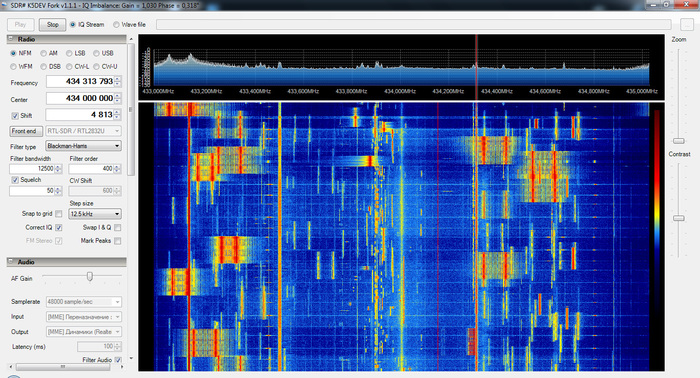The image size is (700, 378).
Task: Click the Play button
Action: (x=21, y=25)
